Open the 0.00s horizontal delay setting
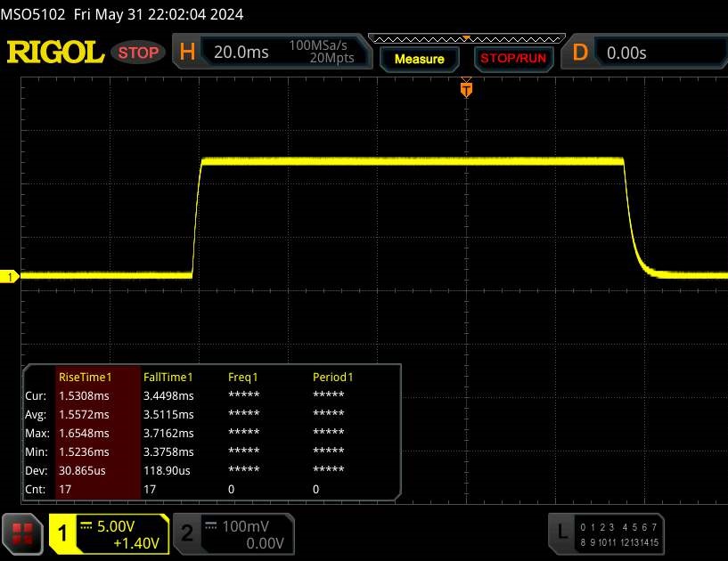The height and width of the screenshot is (561, 728). point(626,53)
